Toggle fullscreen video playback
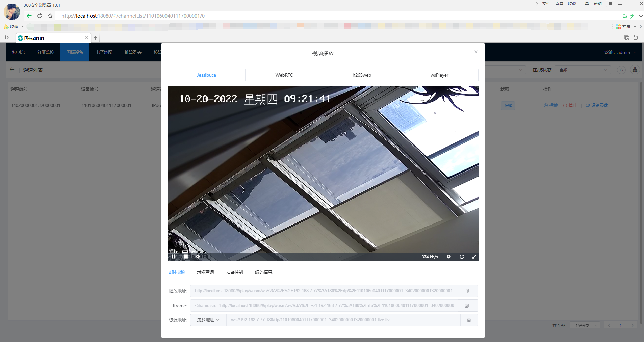 click(x=475, y=257)
